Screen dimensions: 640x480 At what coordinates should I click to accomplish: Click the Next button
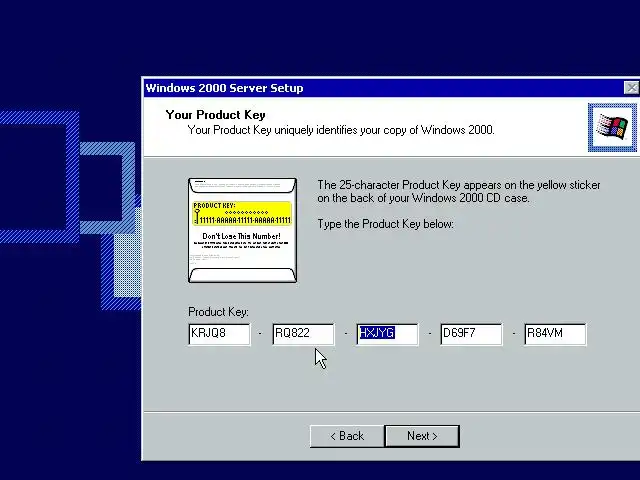coord(422,436)
